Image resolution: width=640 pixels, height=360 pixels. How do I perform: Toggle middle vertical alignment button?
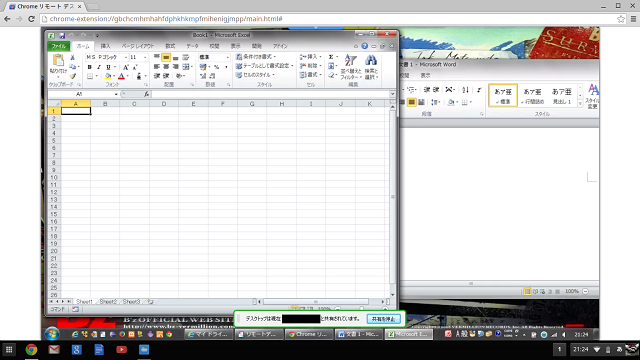166,58
